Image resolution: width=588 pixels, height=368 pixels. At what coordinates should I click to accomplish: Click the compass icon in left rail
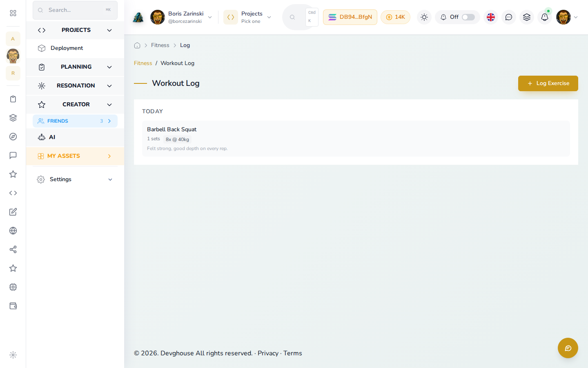pos(13,137)
